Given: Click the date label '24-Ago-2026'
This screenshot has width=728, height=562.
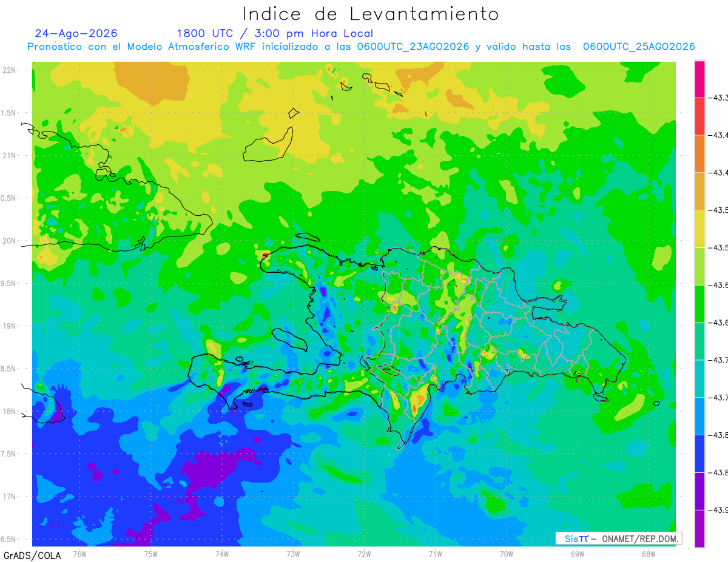Looking at the screenshot, I should click(76, 33).
